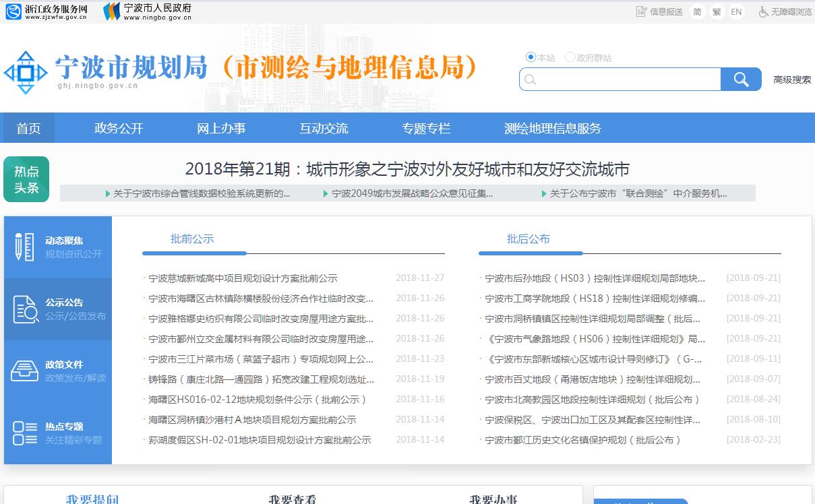Image resolution: width=815 pixels, height=504 pixels.
Task: Open the 高级搜索 advanced search link
Action: coord(792,80)
